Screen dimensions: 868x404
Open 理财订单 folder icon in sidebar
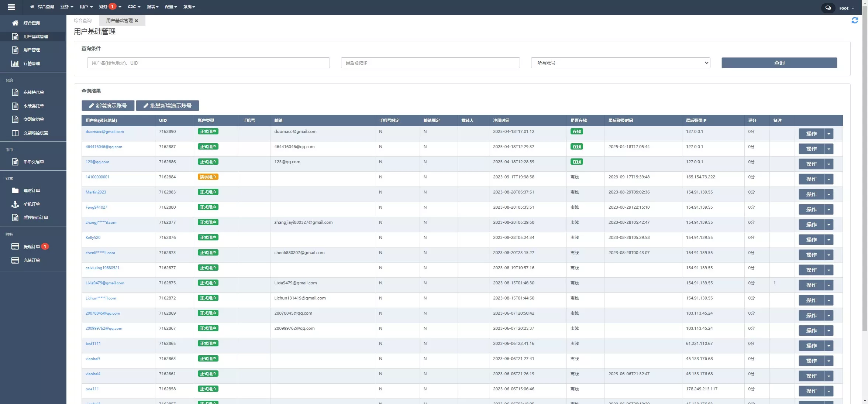pos(15,191)
